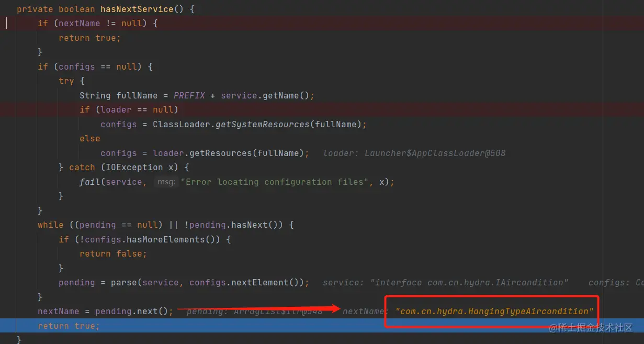Click the service.getName() call

[265, 95]
